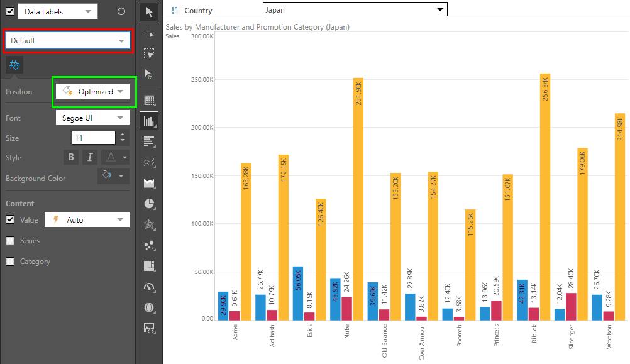Screen dimensions: 630x364
Task: Select the arrow pointer tool
Action: click(x=149, y=12)
